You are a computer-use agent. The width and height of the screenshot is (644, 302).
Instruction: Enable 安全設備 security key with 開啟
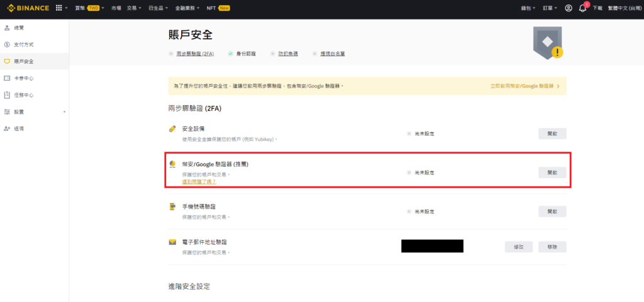(552, 133)
